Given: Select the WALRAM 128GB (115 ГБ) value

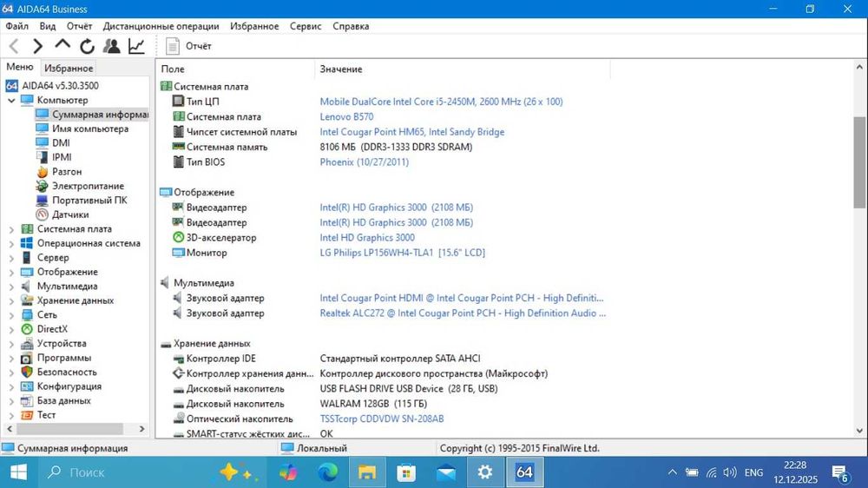Looking at the screenshot, I should pos(373,404).
